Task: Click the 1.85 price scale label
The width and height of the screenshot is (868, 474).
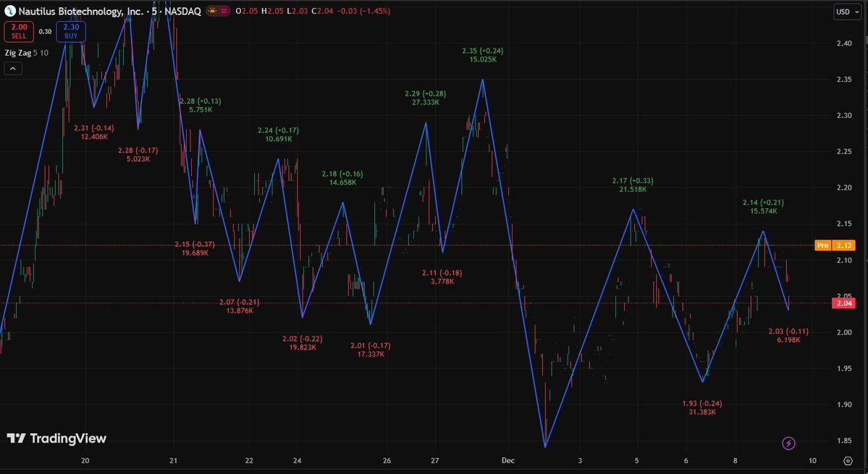Action: (x=844, y=441)
